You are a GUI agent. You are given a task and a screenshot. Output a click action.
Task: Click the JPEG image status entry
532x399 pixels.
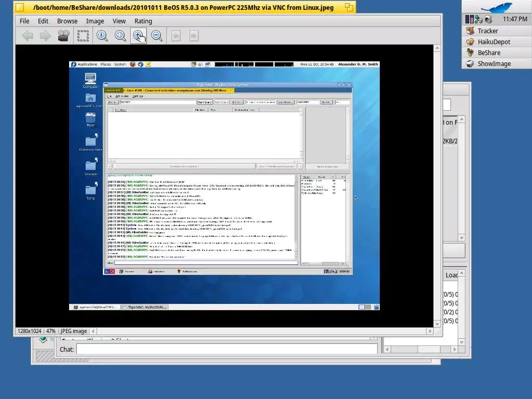74,331
